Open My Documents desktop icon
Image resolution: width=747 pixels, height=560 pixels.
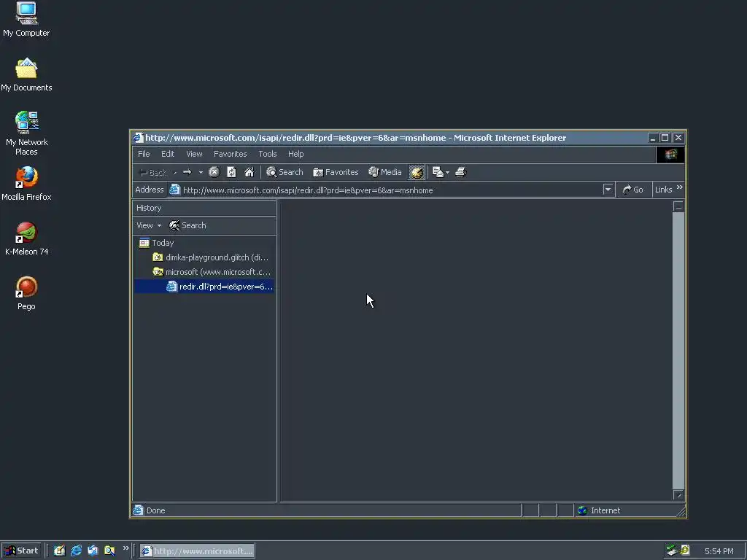coord(26,75)
